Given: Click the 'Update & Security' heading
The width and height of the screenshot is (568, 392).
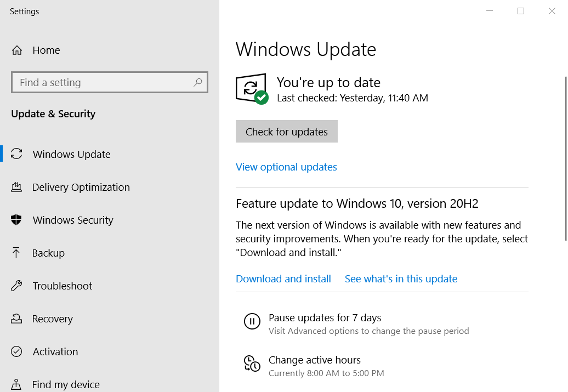Looking at the screenshot, I should pos(53,113).
